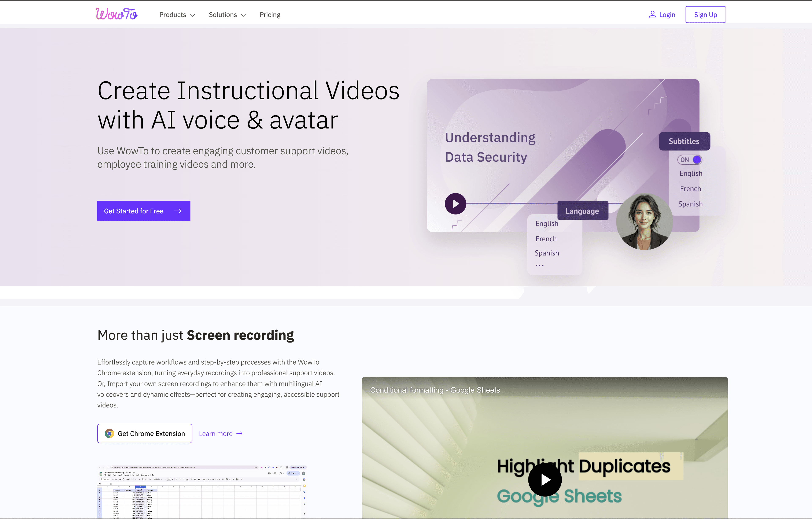812x519 pixels.
Task: Toggle the Subtitles ON switch
Action: pyautogui.click(x=690, y=160)
